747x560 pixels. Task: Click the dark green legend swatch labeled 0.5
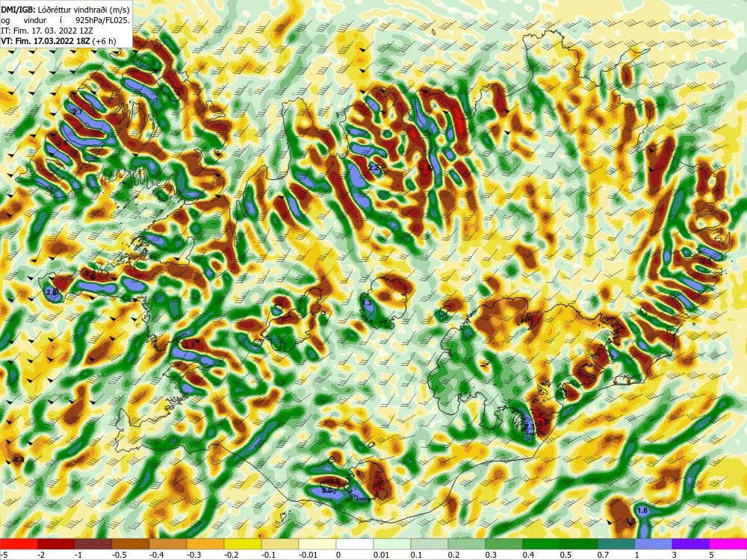tap(579, 544)
